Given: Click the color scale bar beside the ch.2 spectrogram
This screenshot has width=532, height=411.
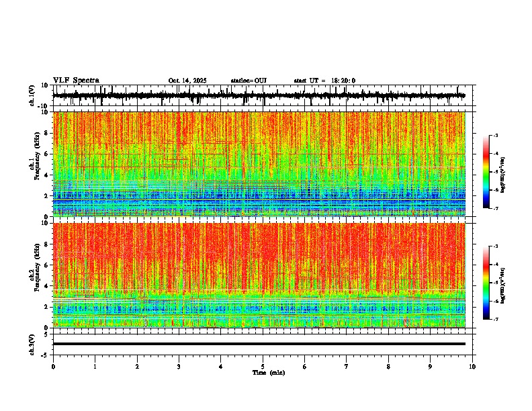Looking at the screenshot, I should coord(486,283).
